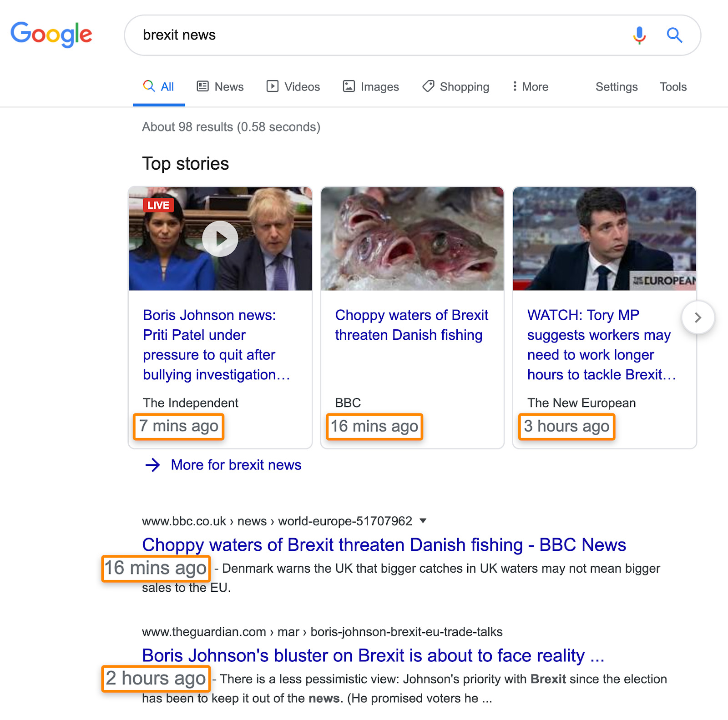Image resolution: width=728 pixels, height=720 pixels.
Task: Click the photo icon on the Images tab
Action: tap(348, 86)
